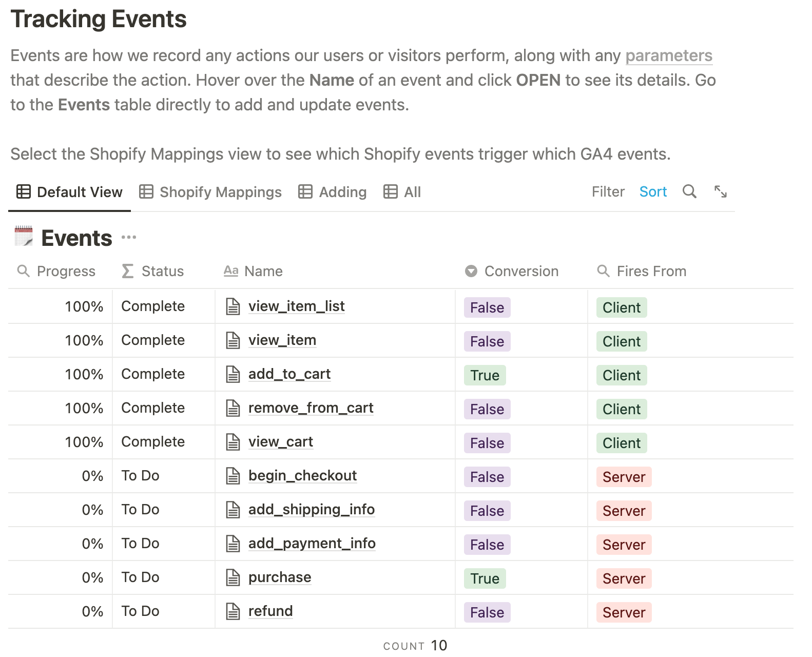
Task: Open the begin_checkout event page
Action: pos(302,476)
